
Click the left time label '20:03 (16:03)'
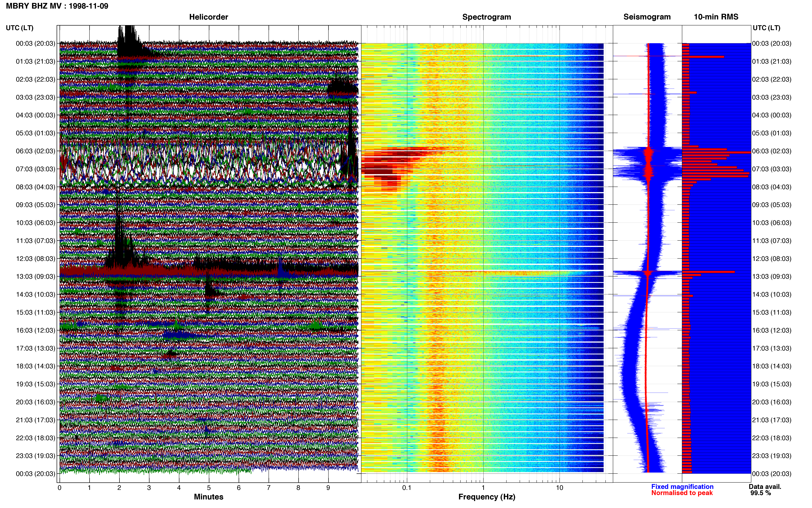pos(36,402)
